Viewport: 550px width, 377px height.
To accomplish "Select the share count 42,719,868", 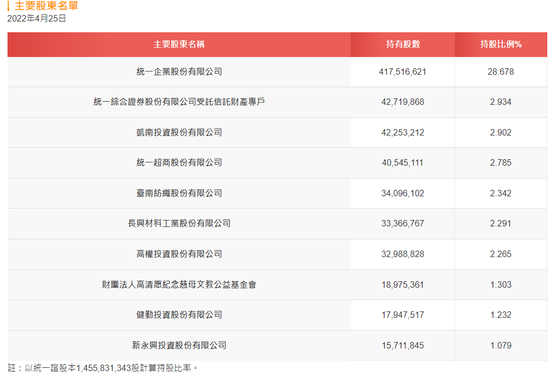I will (403, 102).
